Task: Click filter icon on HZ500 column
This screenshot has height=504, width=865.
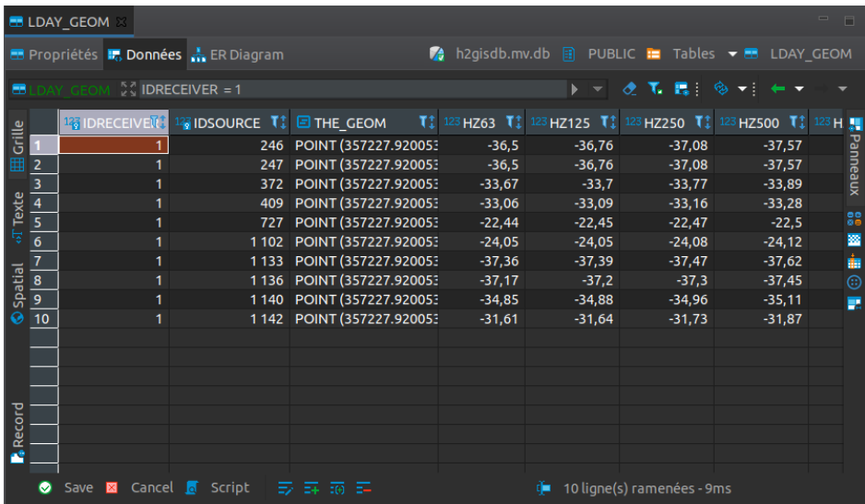Action: point(794,122)
